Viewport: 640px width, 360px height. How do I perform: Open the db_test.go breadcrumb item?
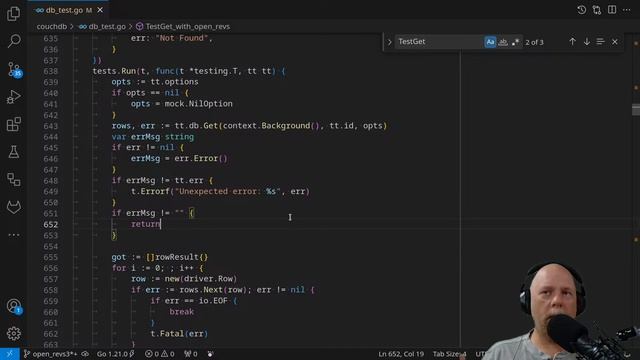[102, 27]
